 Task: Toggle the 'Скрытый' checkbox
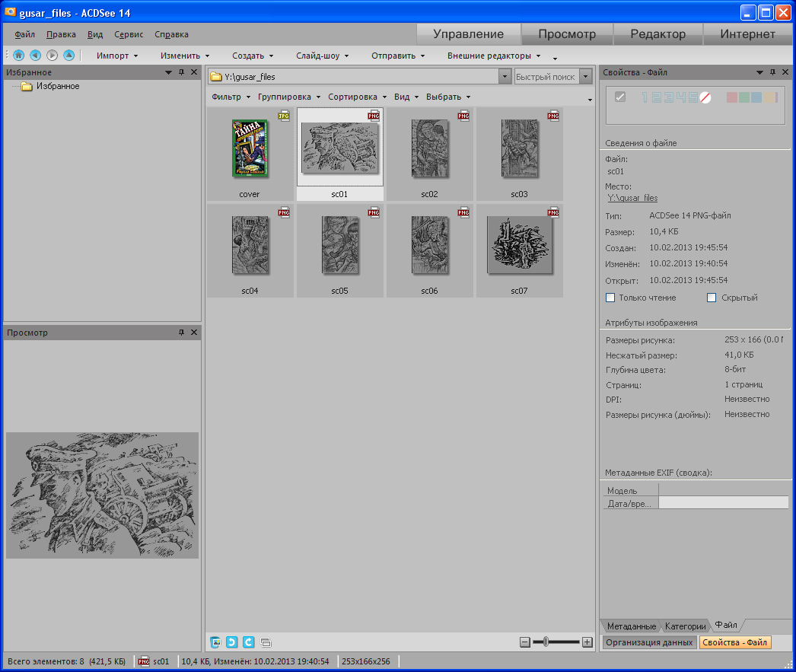coord(712,298)
